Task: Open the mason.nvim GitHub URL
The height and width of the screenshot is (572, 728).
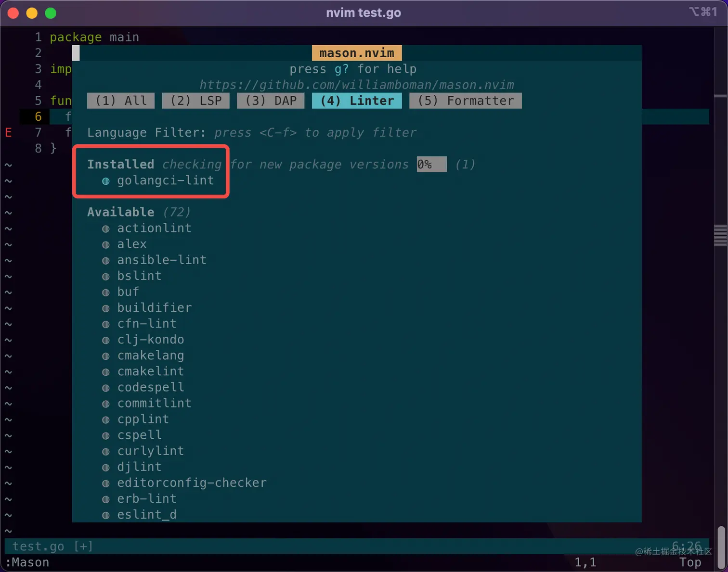Action: click(x=357, y=85)
